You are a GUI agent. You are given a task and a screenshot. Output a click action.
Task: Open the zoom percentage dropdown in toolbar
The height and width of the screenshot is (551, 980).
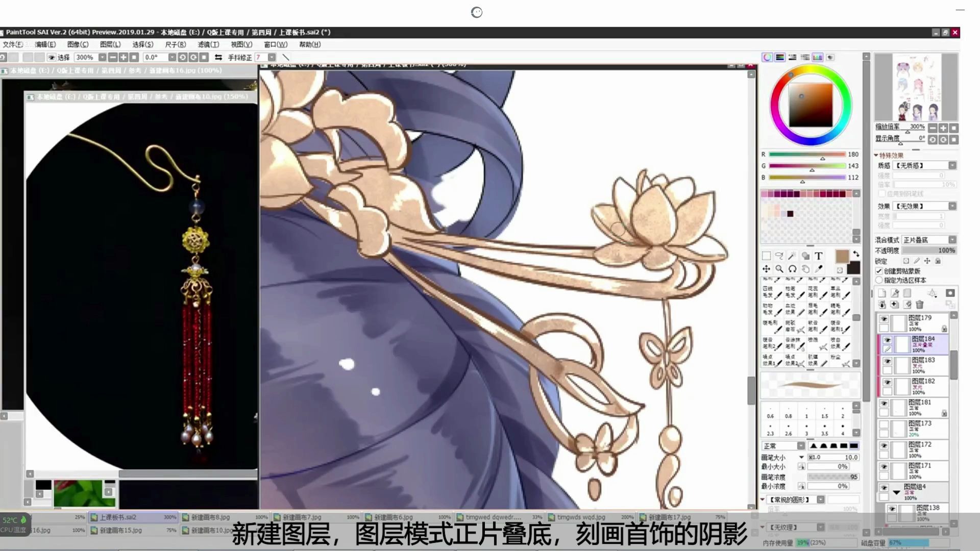click(x=102, y=57)
